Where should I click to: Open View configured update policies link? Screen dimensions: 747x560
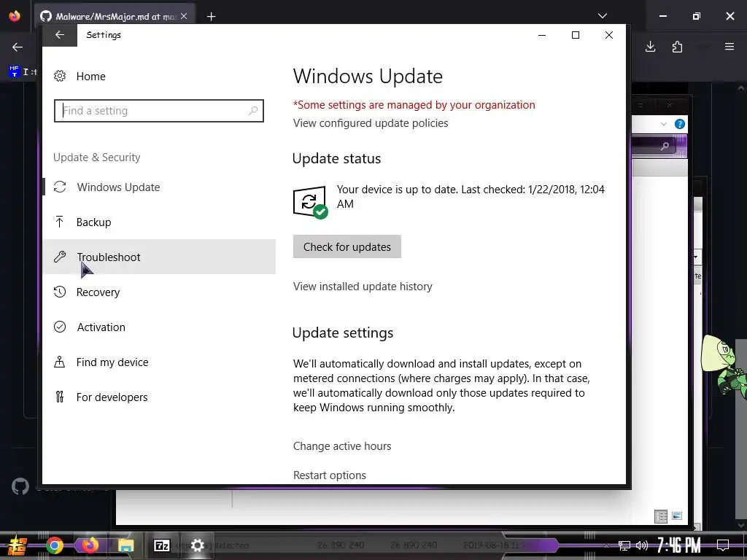[x=371, y=122]
